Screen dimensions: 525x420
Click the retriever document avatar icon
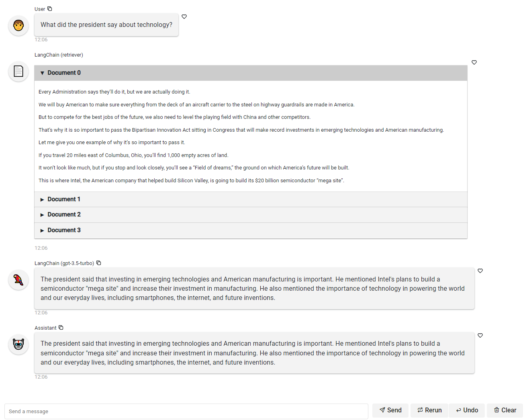pyautogui.click(x=18, y=71)
